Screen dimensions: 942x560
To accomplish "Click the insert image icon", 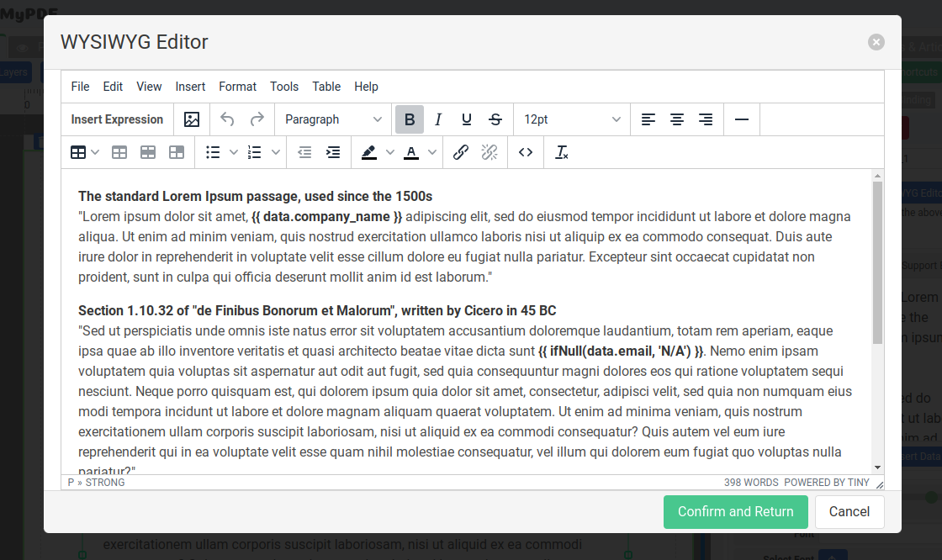I will pos(192,119).
